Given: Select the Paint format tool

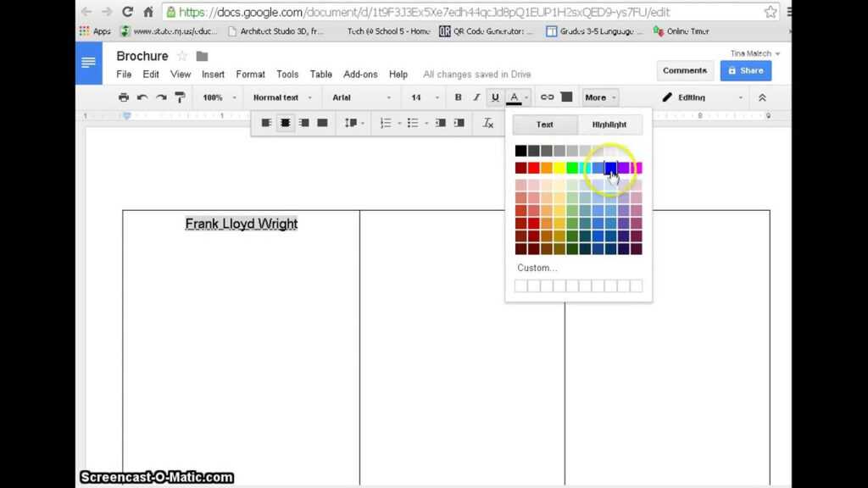Looking at the screenshot, I should tap(179, 97).
